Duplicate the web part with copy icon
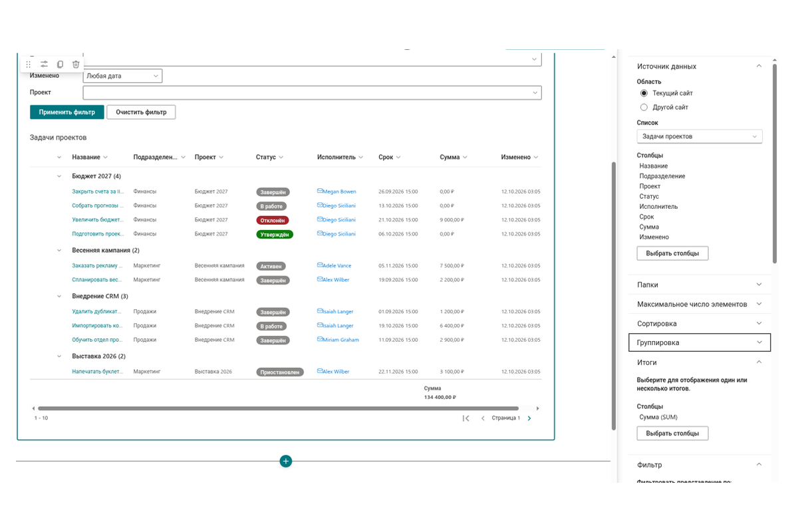Viewport: 798px width, 532px height. (x=60, y=65)
